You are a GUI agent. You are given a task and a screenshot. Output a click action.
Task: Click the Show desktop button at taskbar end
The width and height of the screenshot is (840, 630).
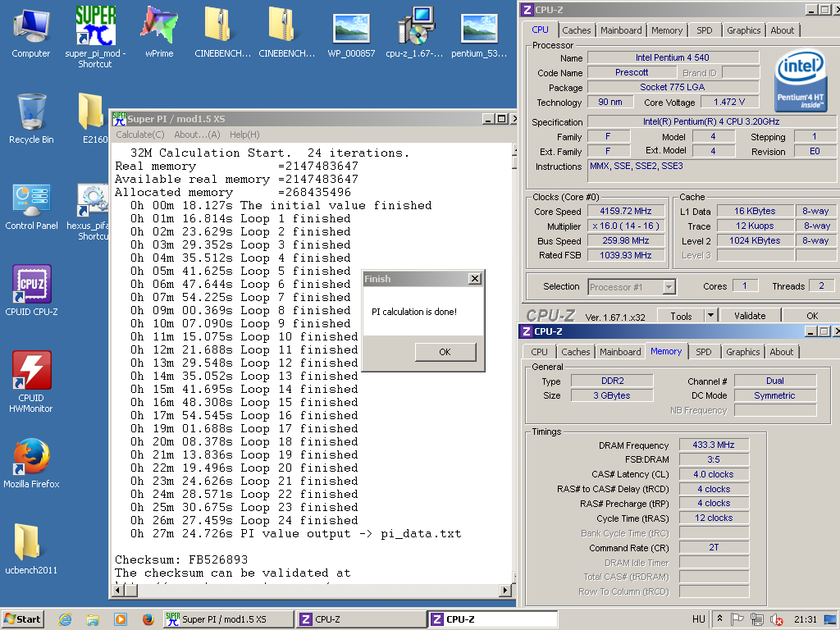pos(831,619)
